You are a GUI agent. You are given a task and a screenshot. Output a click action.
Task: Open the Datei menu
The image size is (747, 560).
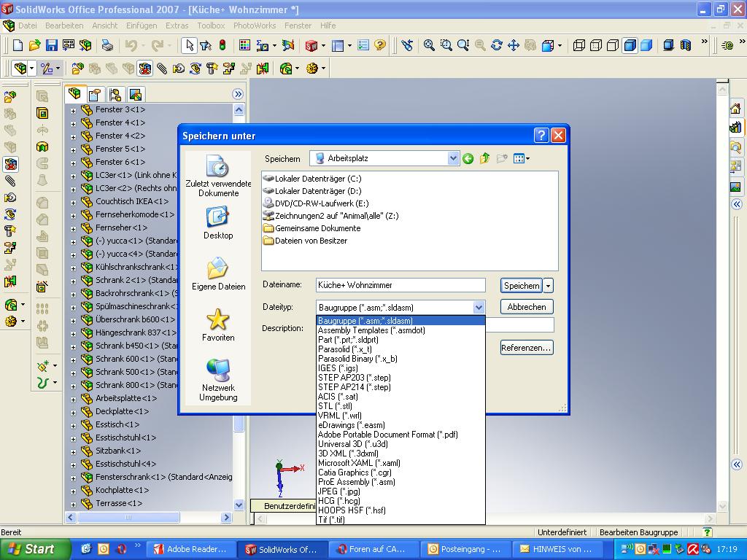tap(28, 26)
